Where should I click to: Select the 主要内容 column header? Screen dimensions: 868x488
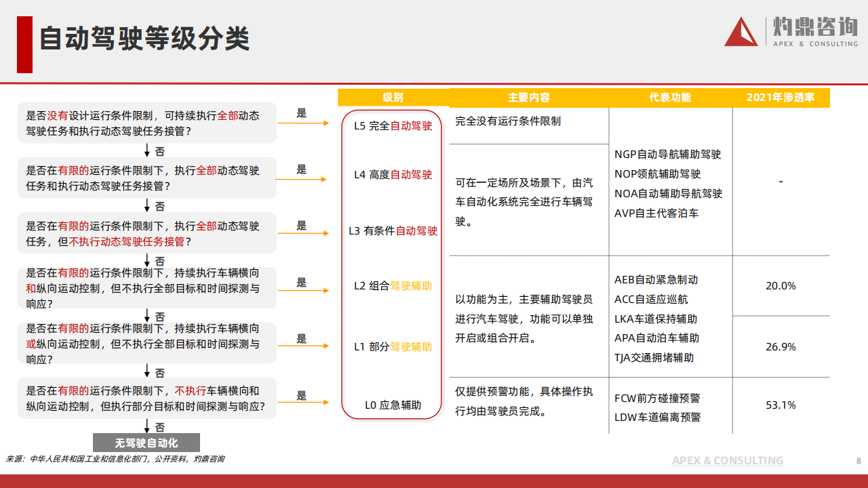click(529, 98)
